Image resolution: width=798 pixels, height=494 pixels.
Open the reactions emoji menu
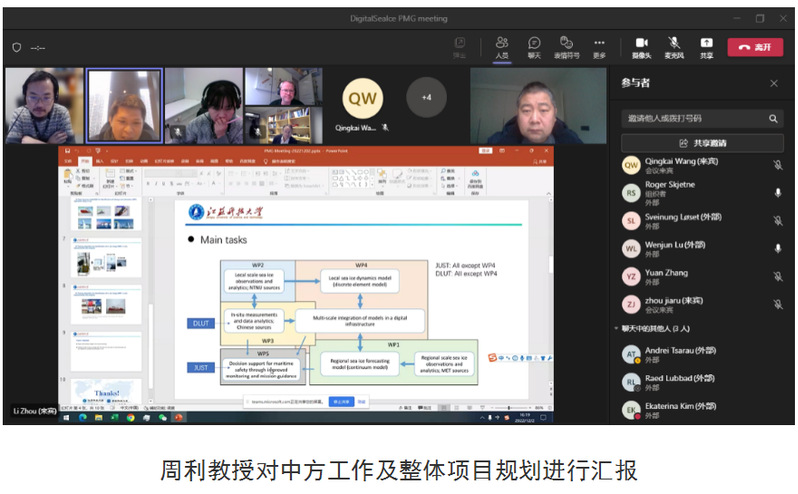[x=566, y=45]
